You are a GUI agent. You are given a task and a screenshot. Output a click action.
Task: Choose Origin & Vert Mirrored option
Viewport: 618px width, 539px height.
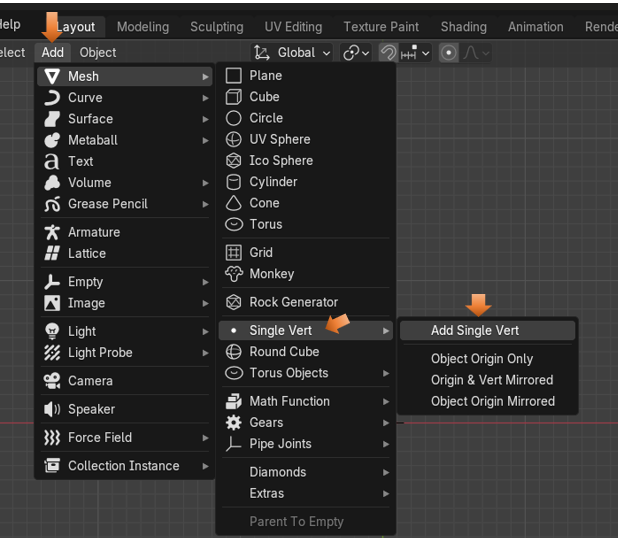[491, 380]
